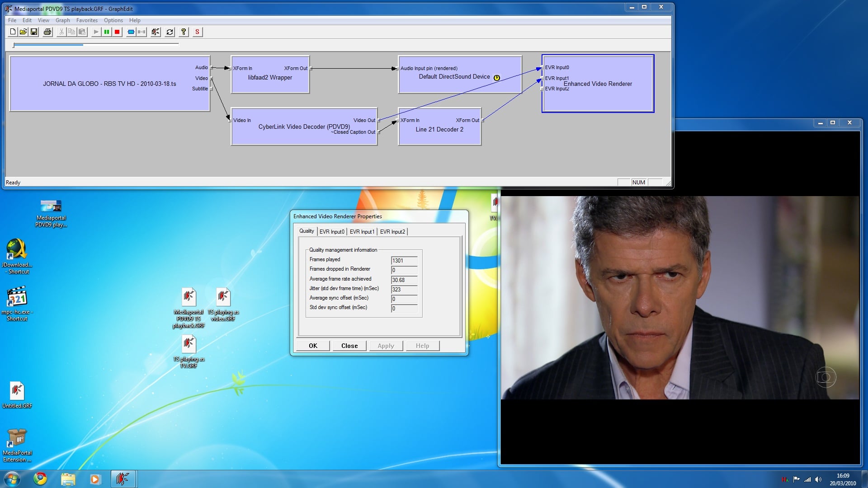Viewport: 868px width, 488px height.
Task: Open a graph file via toolbar
Action: tap(23, 32)
